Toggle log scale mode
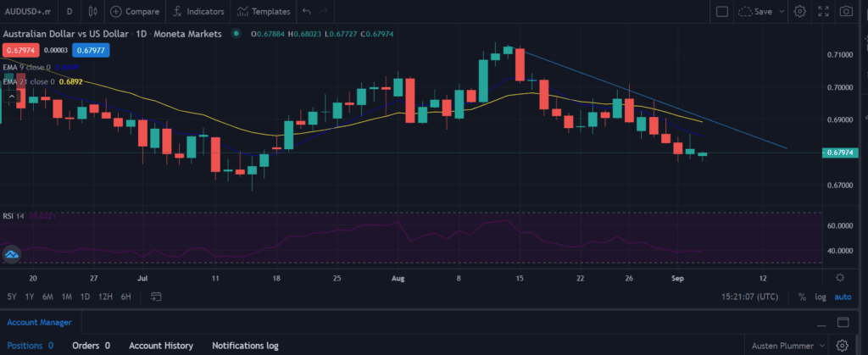The height and width of the screenshot is (355, 868). [x=821, y=297]
